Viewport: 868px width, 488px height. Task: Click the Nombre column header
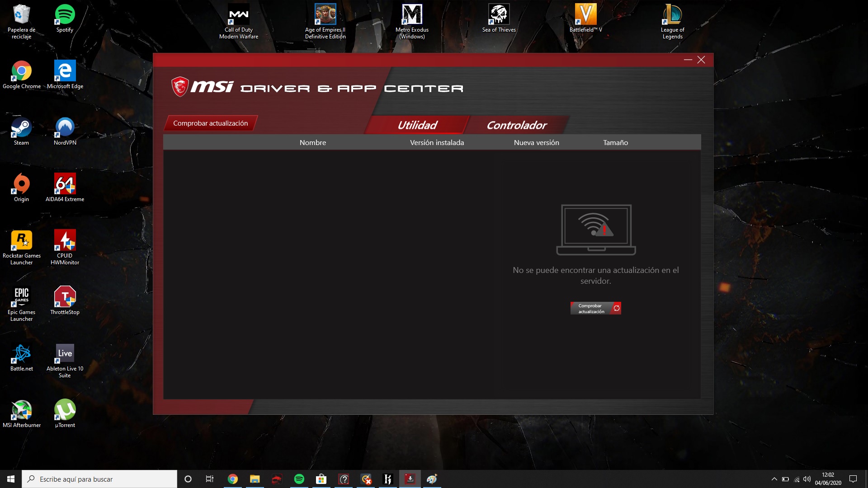coord(313,142)
